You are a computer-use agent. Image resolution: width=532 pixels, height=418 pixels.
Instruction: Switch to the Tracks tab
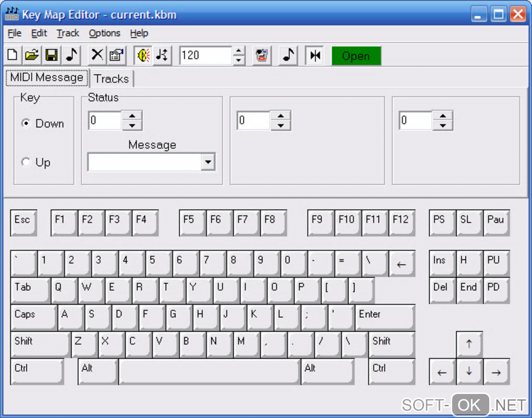[112, 79]
